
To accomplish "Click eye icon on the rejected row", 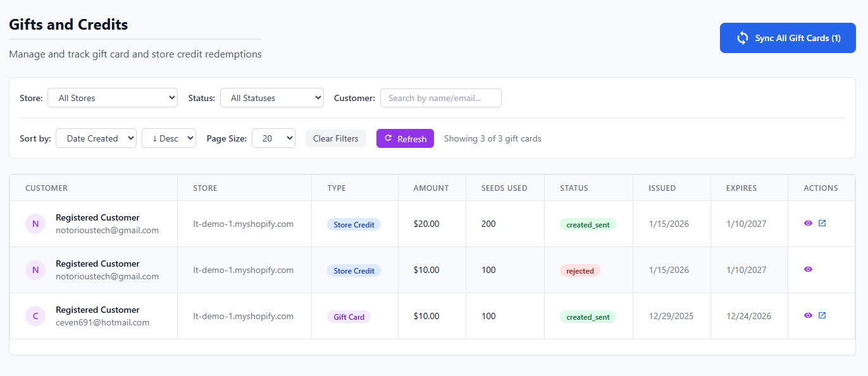I will point(808,269).
